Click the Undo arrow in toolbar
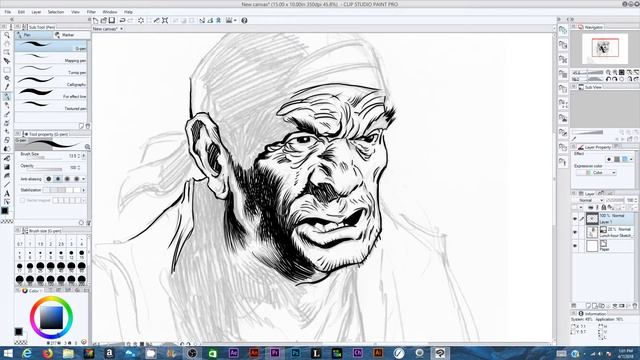This screenshot has height=360, width=640. coord(122,20)
